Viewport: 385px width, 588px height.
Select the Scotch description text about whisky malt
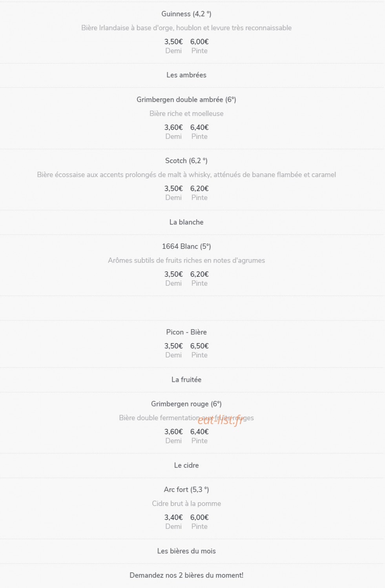(x=186, y=175)
